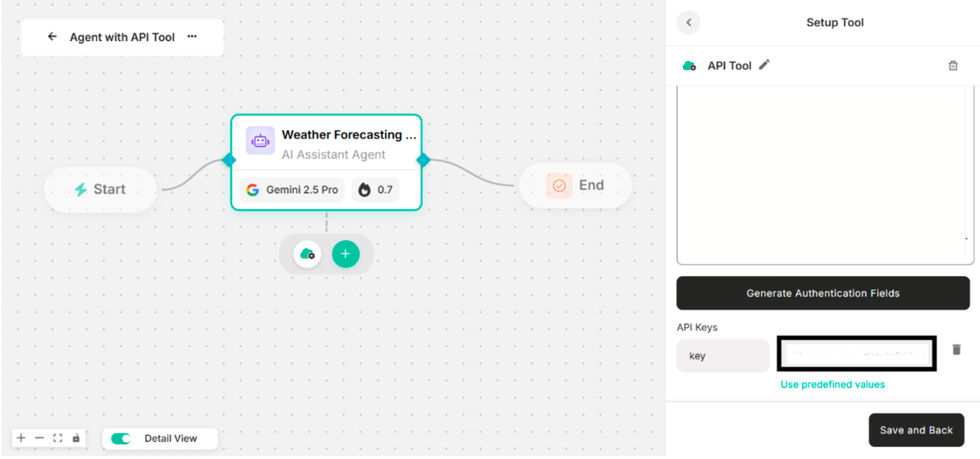The width and height of the screenshot is (980, 459).
Task: Click the green plus to add a tool
Action: (x=345, y=253)
